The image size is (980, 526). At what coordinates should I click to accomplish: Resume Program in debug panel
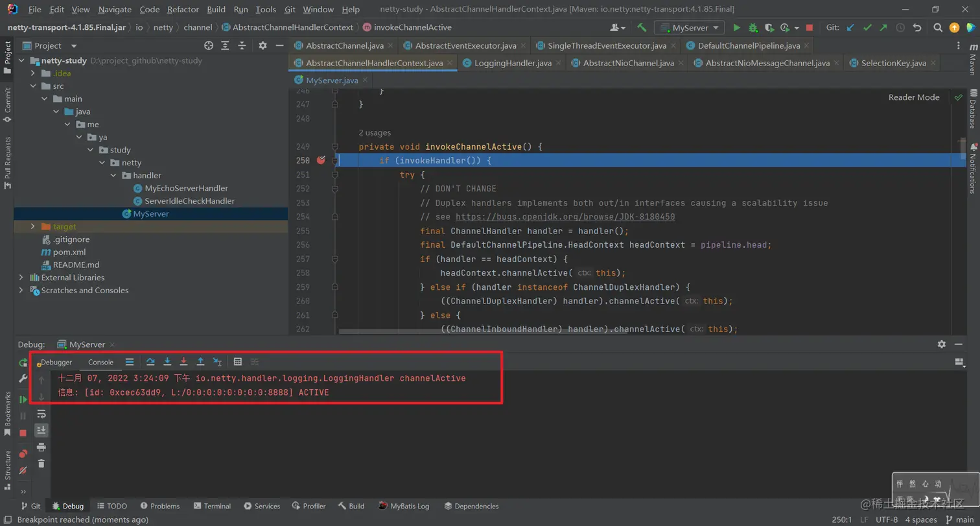(x=23, y=400)
